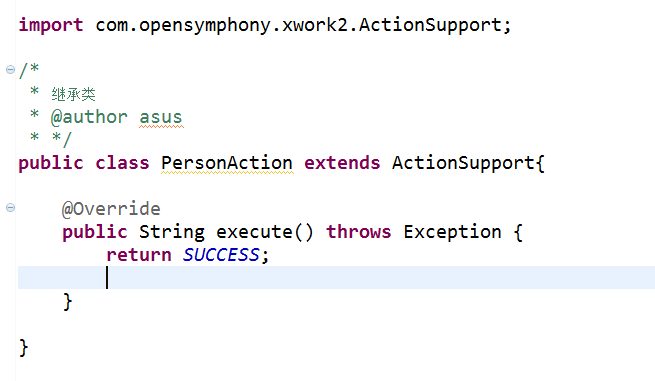Click the SUCCESS constant in return statement
Viewport: 655px width, 381px height.
coord(221,255)
